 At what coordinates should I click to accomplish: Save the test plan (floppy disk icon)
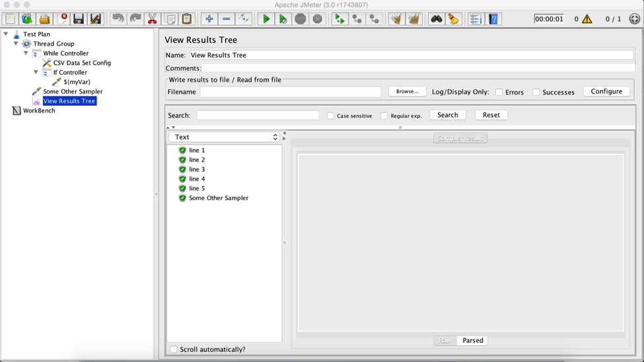point(79,19)
